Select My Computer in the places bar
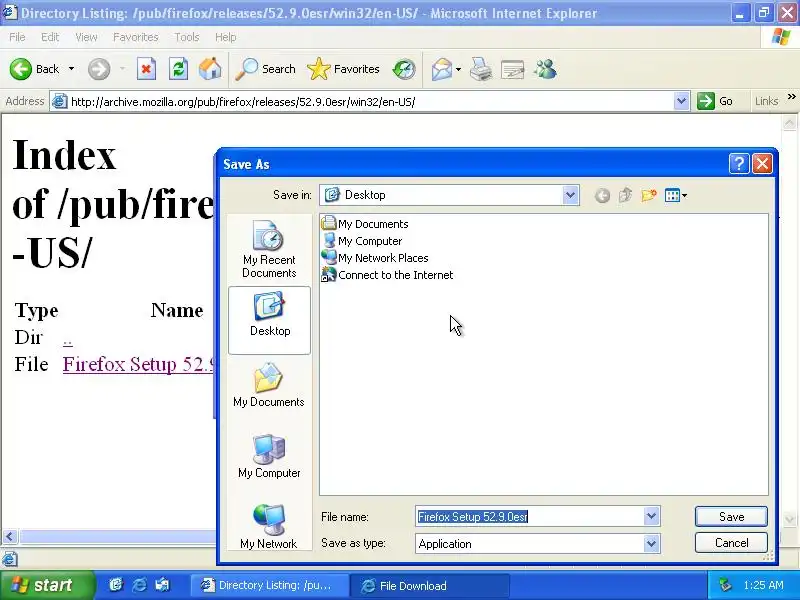800x600 pixels. pyautogui.click(x=269, y=456)
